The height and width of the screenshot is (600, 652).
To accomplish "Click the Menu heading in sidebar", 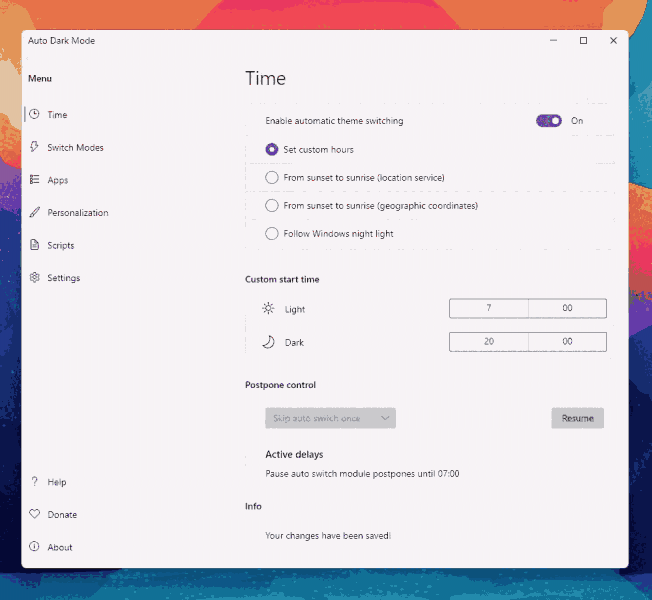I will (x=40, y=79).
